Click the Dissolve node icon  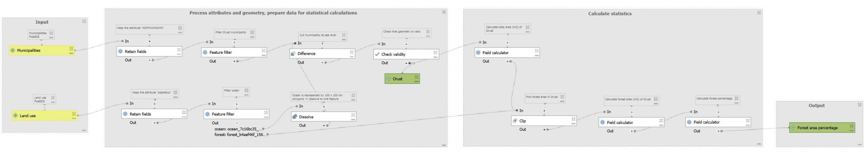coord(295,117)
